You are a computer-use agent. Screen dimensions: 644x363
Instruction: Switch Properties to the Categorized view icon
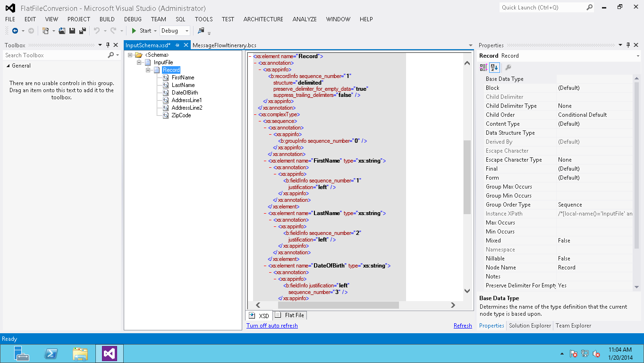click(x=483, y=67)
